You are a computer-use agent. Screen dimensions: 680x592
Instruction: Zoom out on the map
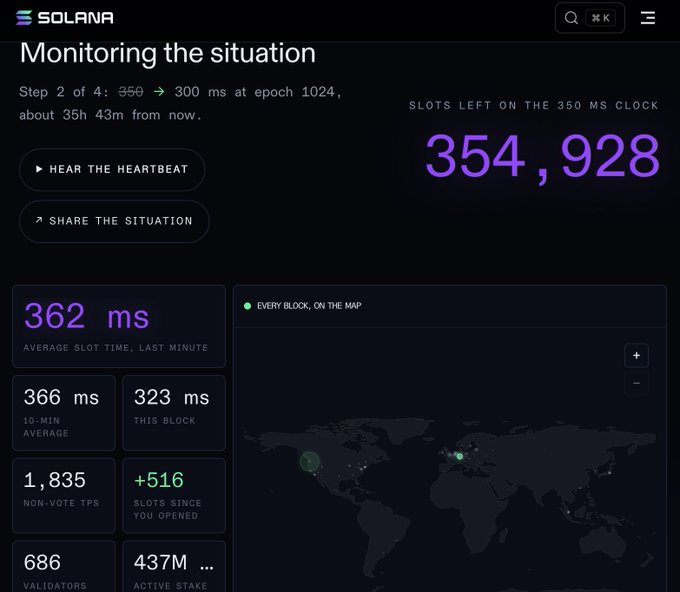[636, 383]
